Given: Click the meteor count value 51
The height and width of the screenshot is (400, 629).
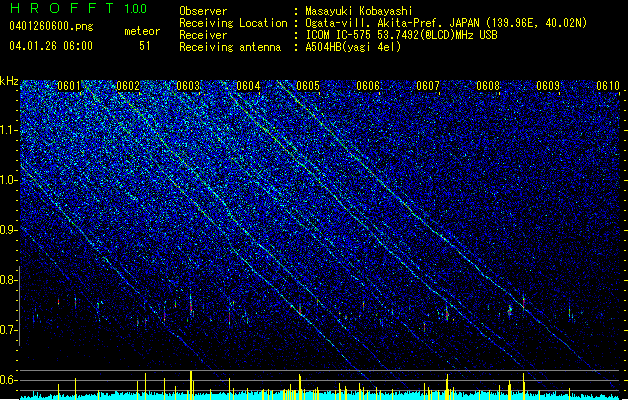Looking at the screenshot, I should 145,46.
